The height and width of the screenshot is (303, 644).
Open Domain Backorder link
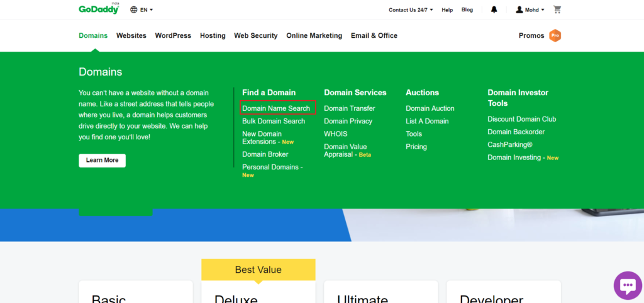516,132
